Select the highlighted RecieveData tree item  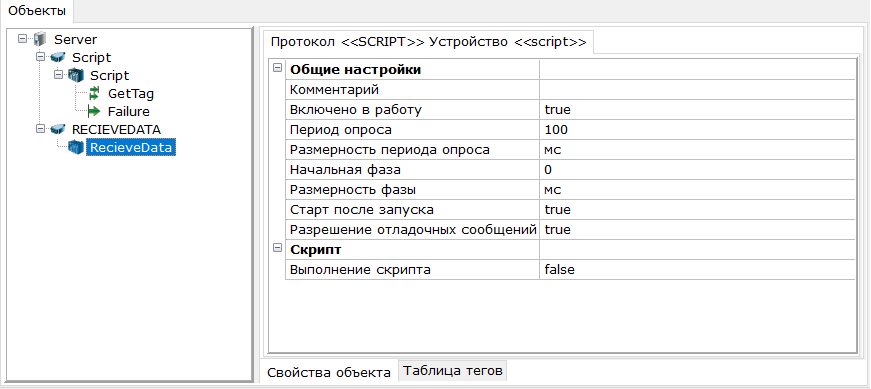[132, 147]
